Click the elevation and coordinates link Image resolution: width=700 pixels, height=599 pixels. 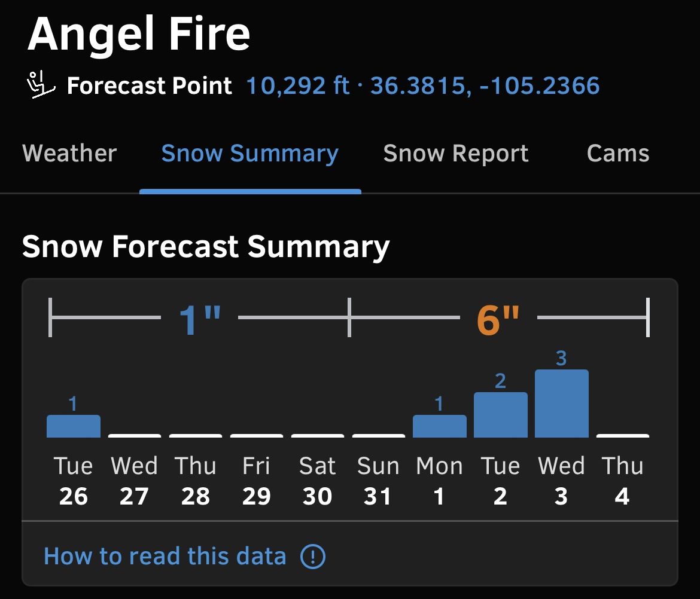pyautogui.click(x=423, y=85)
